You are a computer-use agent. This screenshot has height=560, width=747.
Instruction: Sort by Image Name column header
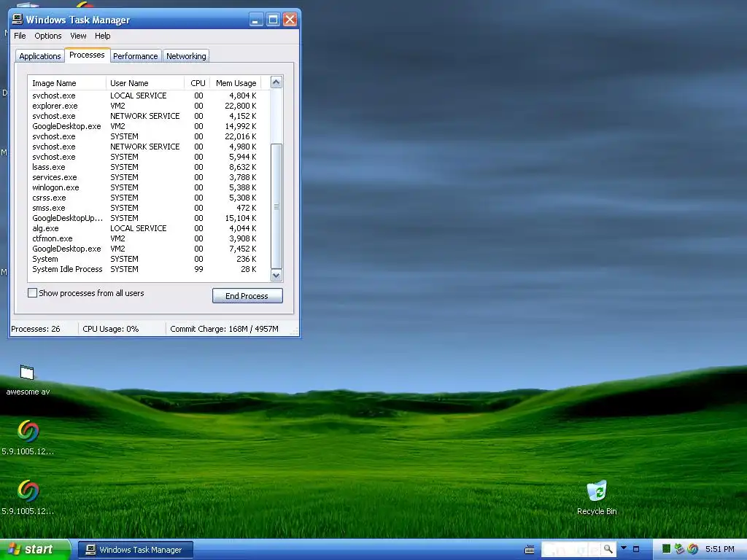tap(66, 83)
